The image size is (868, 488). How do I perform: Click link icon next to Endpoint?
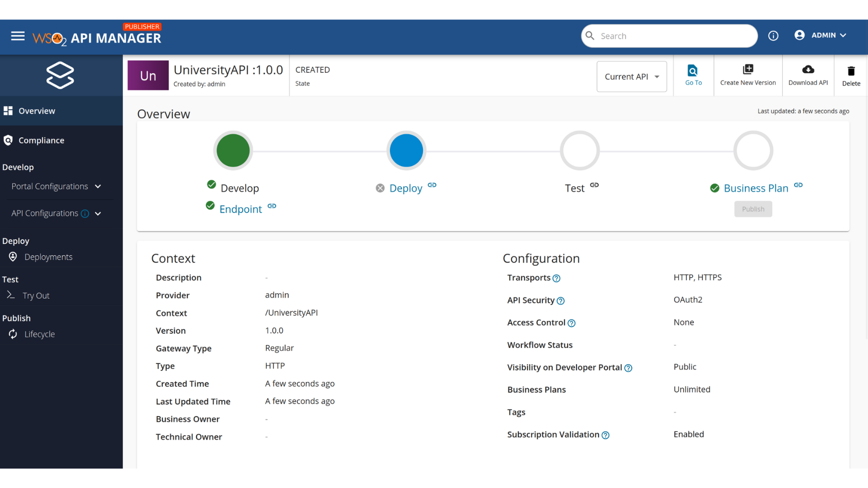click(x=272, y=206)
